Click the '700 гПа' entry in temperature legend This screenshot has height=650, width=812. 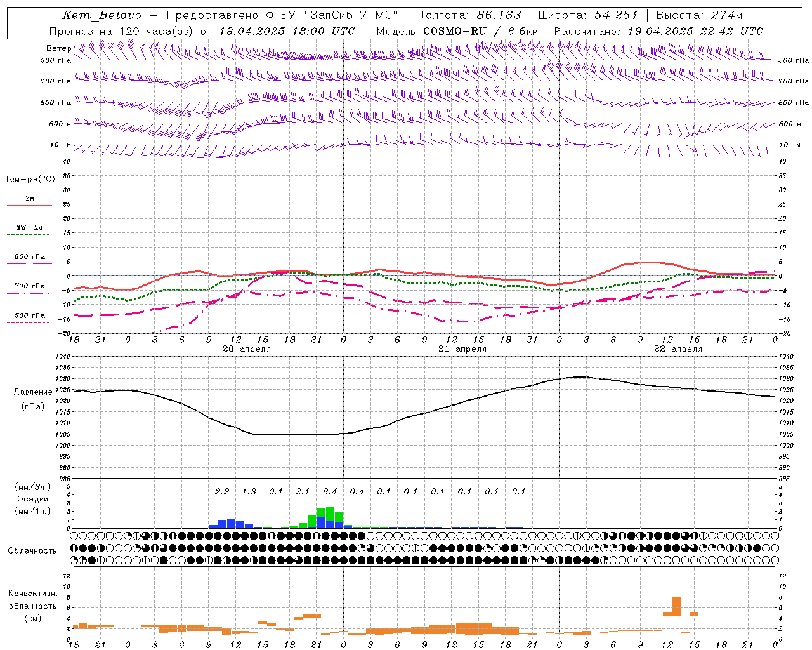click(x=30, y=286)
